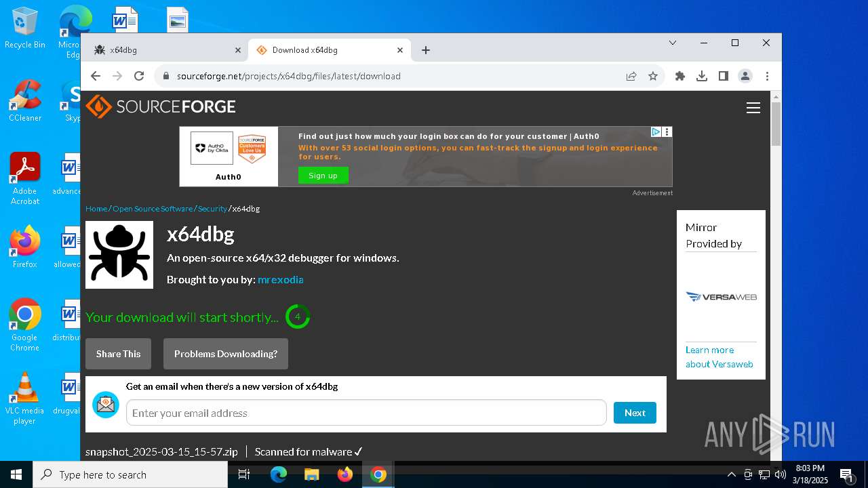
Task: Open the Home breadcrumb link
Action: click(x=96, y=209)
